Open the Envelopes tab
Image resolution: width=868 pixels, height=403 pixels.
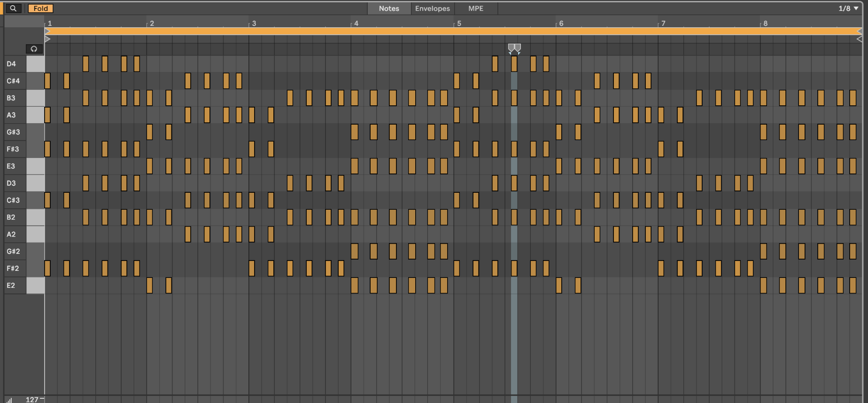pos(432,8)
